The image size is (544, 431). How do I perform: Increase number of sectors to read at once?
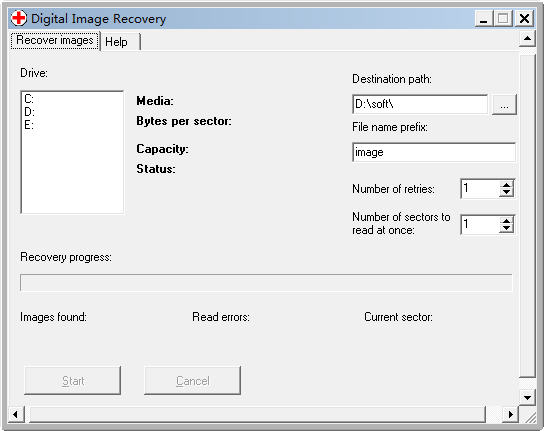(506, 220)
